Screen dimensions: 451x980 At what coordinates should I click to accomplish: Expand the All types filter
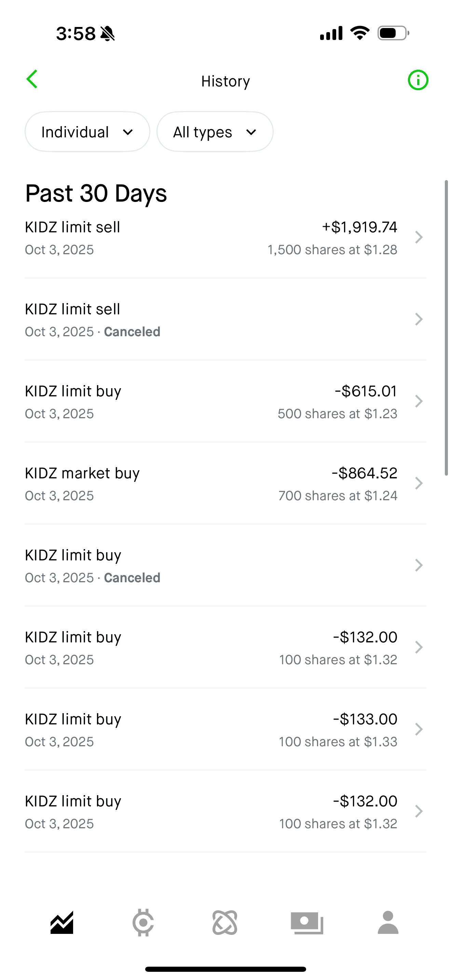(215, 132)
